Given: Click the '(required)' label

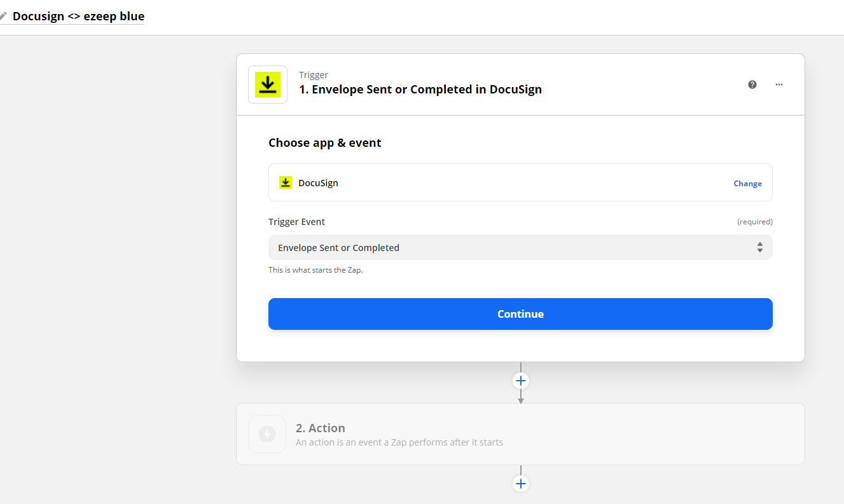Looking at the screenshot, I should 755,222.
